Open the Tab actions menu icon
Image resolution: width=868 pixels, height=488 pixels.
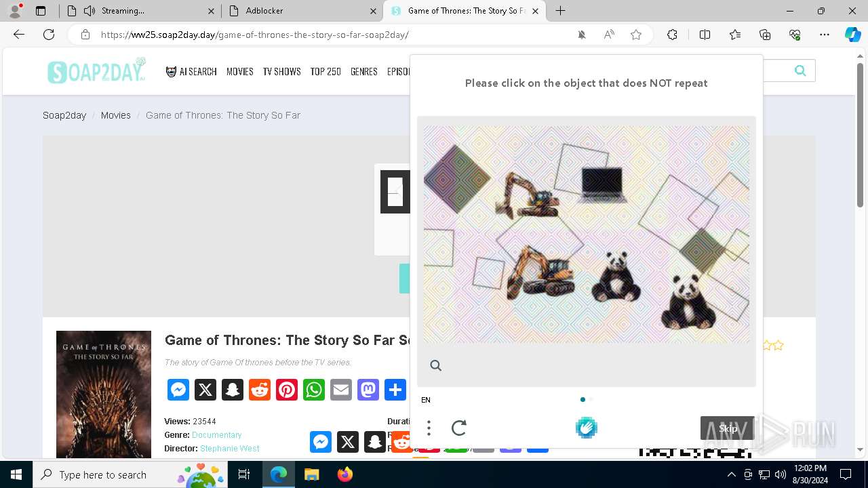(41, 11)
